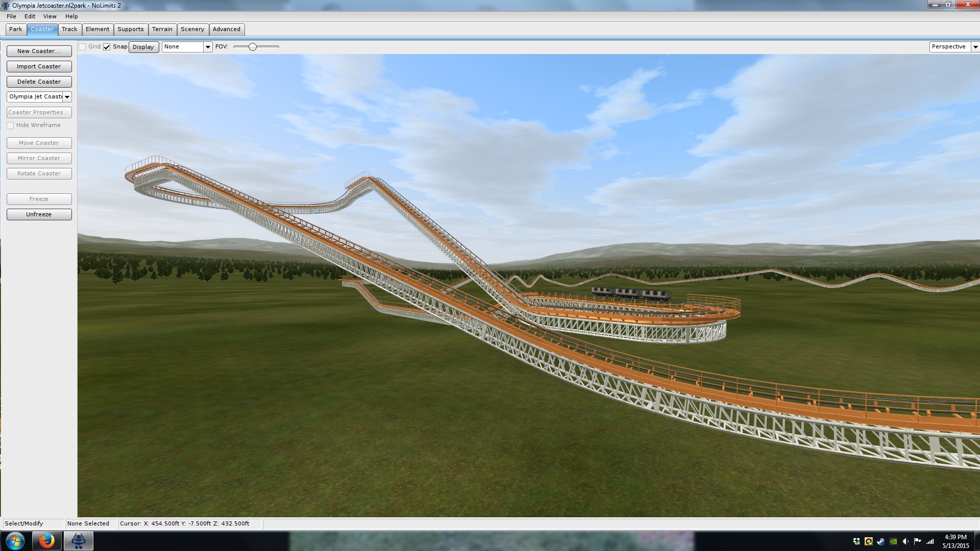Open the volume speaker icon
This screenshot has width=980, height=551.
pos(905,541)
